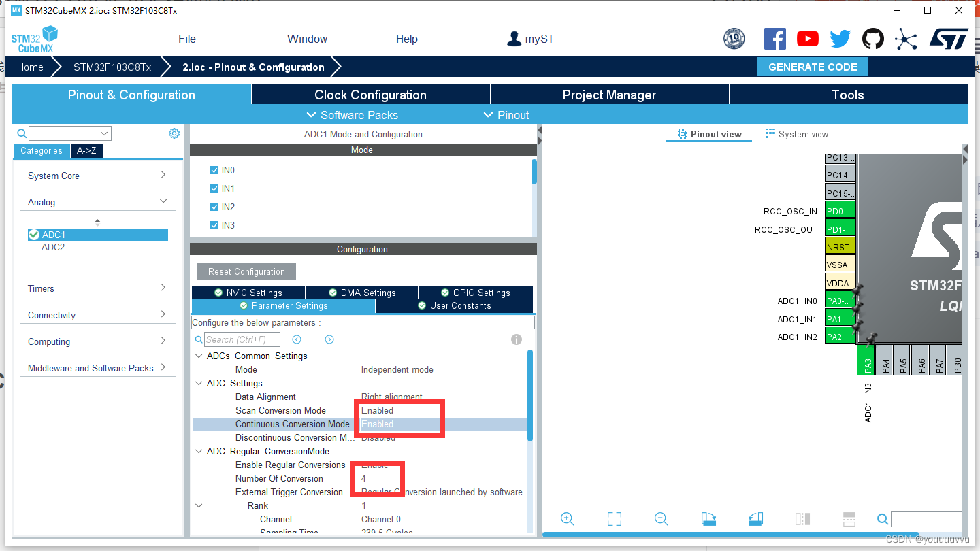980x551 pixels.
Task: Click the 10 years anniversary badge
Action: (734, 39)
